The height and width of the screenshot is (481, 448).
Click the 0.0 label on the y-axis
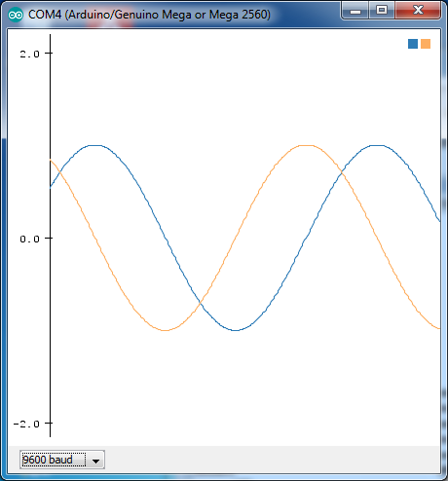(29, 239)
